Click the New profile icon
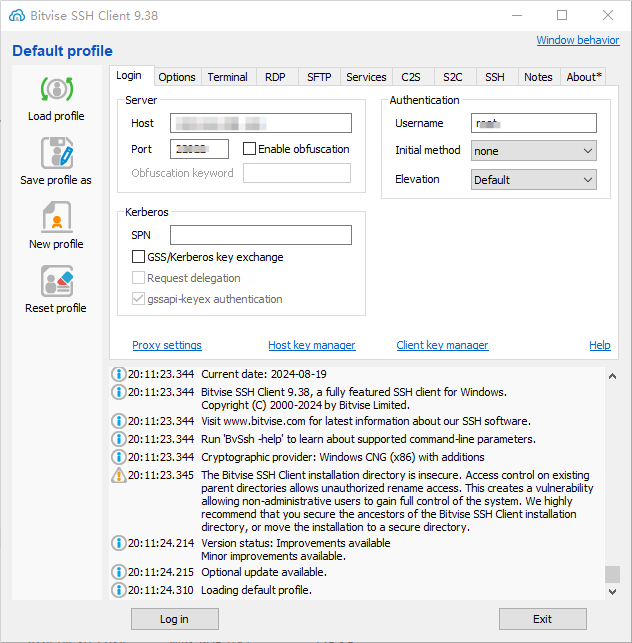This screenshot has width=632, height=643. coord(57,217)
